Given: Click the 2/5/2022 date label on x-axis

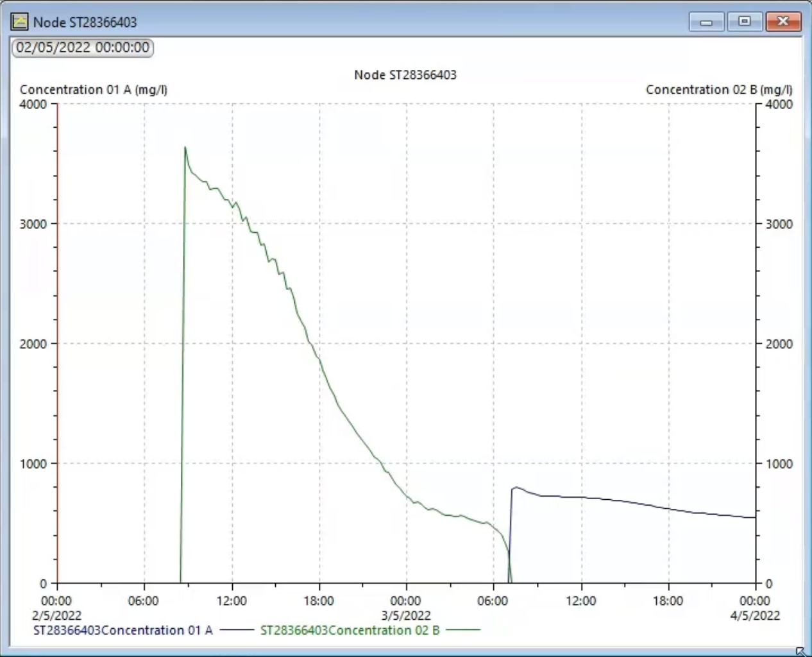Looking at the screenshot, I should coord(56,615).
